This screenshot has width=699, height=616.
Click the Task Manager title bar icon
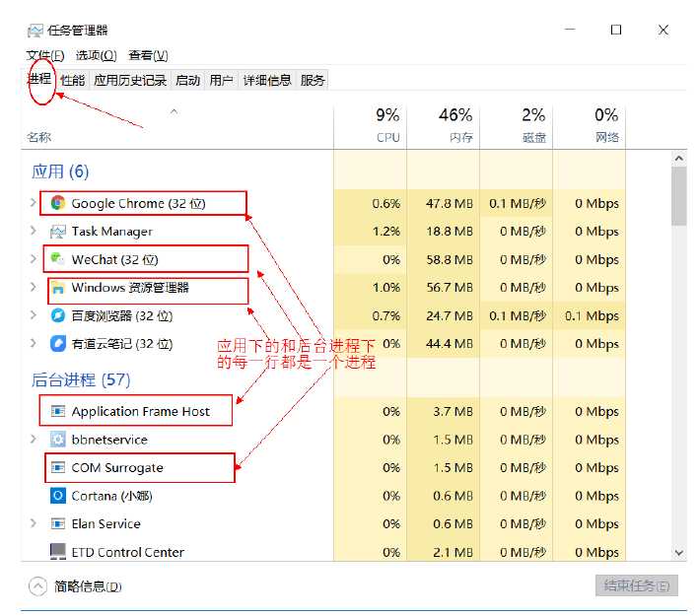[x=35, y=31]
